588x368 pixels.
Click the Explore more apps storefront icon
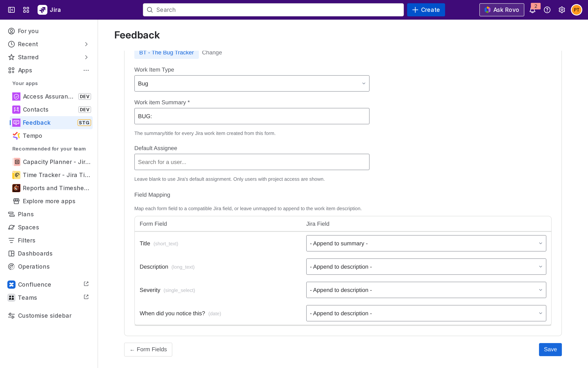pyautogui.click(x=16, y=201)
